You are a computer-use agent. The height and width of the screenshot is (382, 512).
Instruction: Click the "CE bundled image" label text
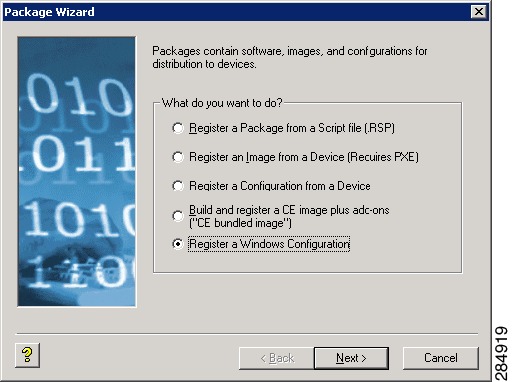coord(240,223)
